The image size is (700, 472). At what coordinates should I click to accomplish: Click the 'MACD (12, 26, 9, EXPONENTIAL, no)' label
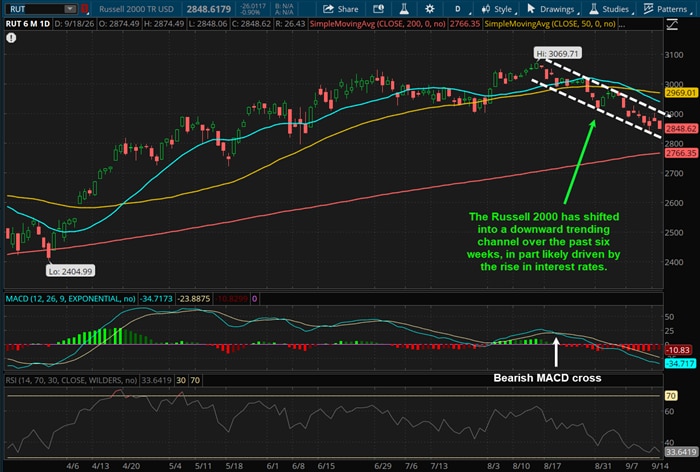click(71, 299)
